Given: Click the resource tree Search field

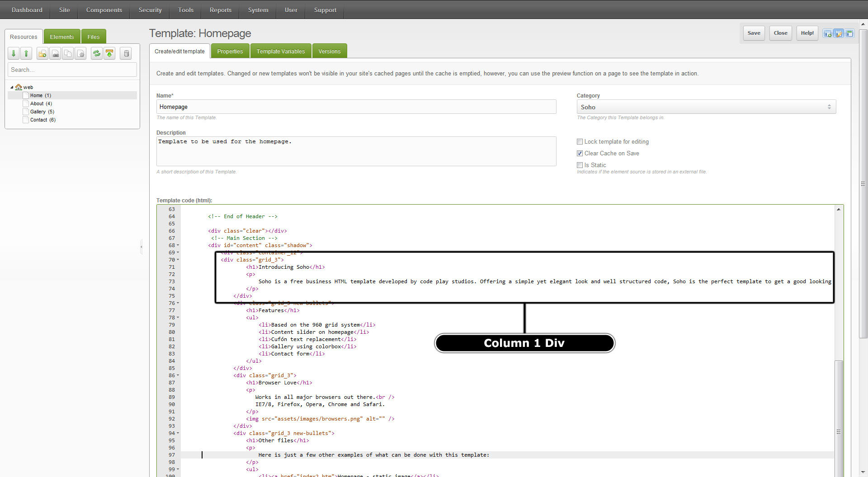Looking at the screenshot, I should (72, 70).
